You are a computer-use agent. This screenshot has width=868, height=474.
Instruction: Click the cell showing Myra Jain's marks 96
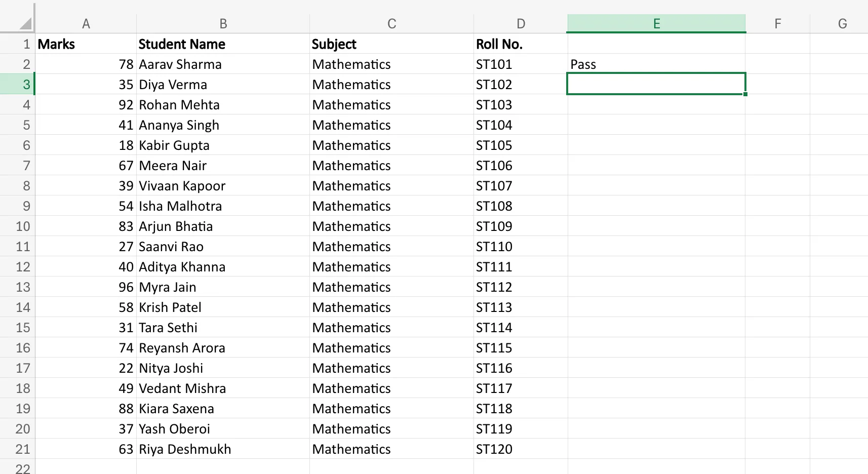[86, 287]
